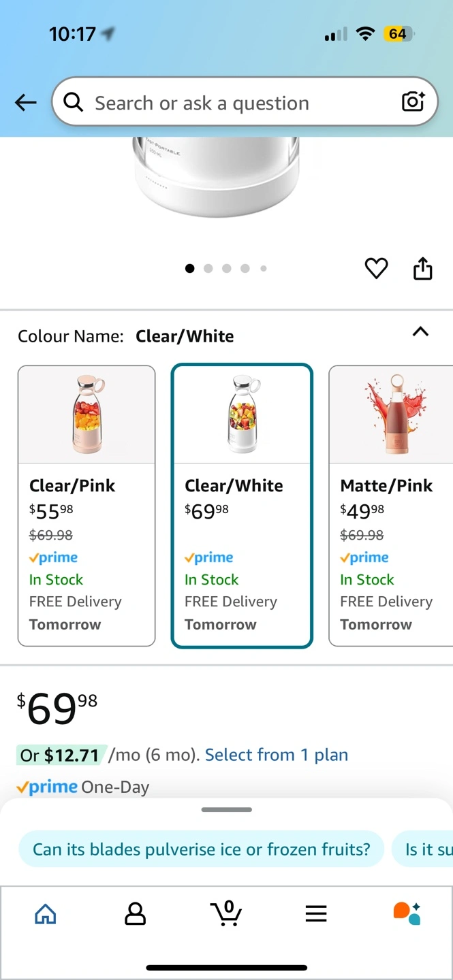The width and height of the screenshot is (453, 980).
Task: Collapse the Colour Name section chevron
Action: [x=421, y=332]
